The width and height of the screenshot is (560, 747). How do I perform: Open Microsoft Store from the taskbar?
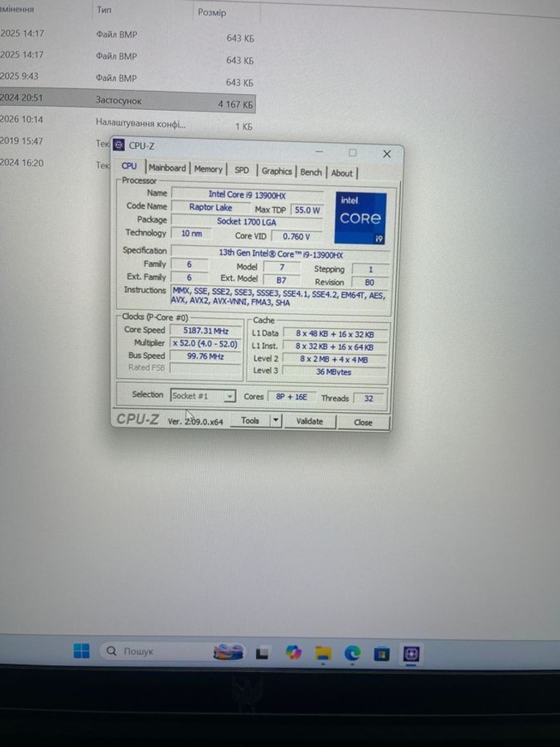coord(381,654)
